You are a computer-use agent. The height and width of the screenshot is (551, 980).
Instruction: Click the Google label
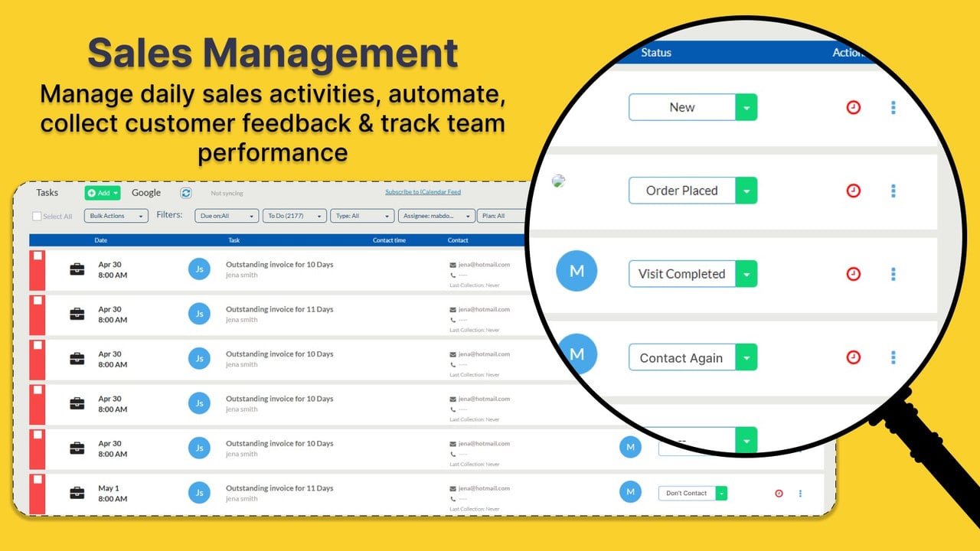pyautogui.click(x=146, y=193)
